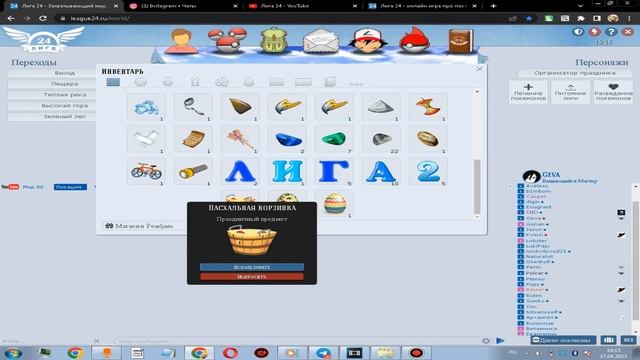Image resolution: width=640 pixels, height=360 pixels.
Task: Select the brown fang inventory item
Action: coord(240,107)
